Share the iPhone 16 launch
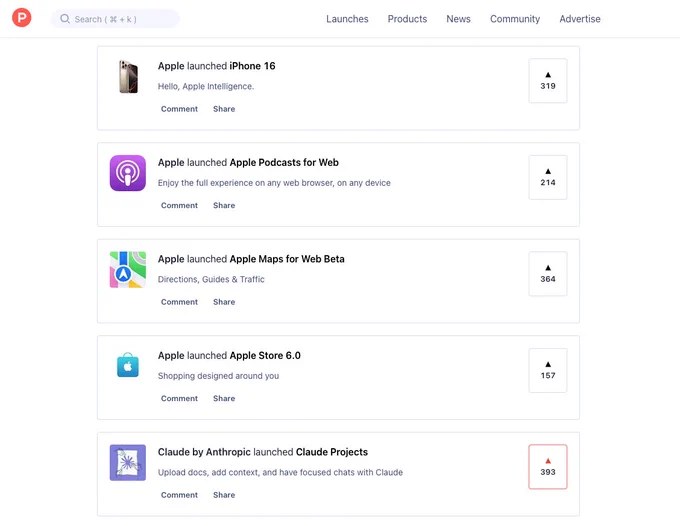 point(224,109)
